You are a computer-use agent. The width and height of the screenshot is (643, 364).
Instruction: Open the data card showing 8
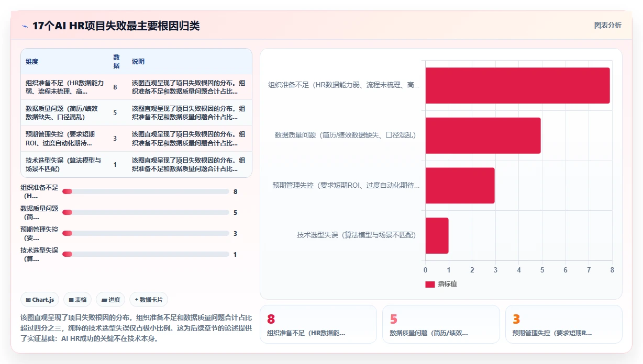pyautogui.click(x=318, y=324)
